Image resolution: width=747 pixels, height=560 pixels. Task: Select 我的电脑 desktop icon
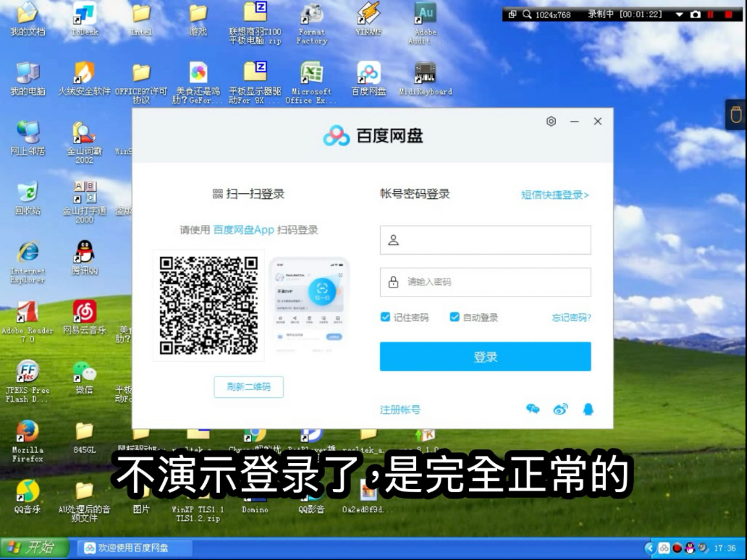point(28,80)
